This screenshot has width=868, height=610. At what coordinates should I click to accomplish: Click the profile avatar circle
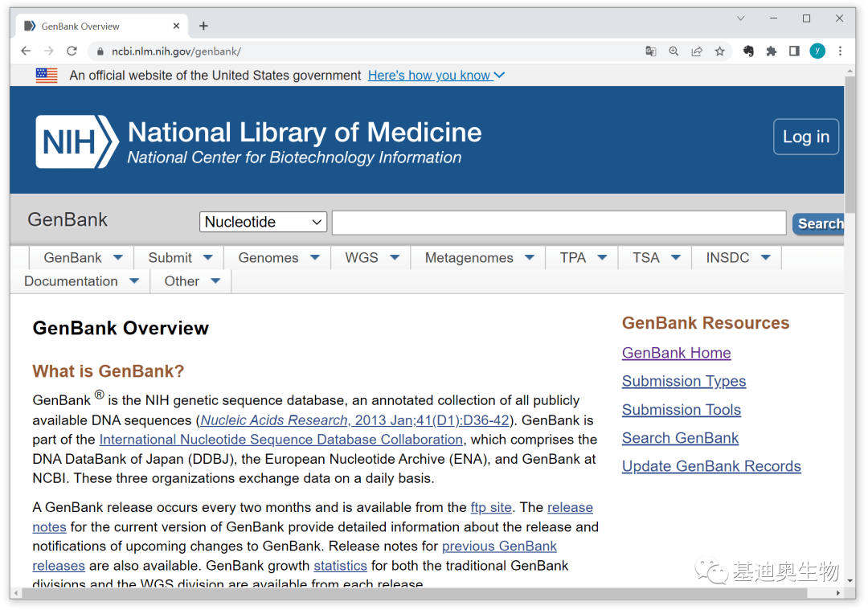(817, 51)
